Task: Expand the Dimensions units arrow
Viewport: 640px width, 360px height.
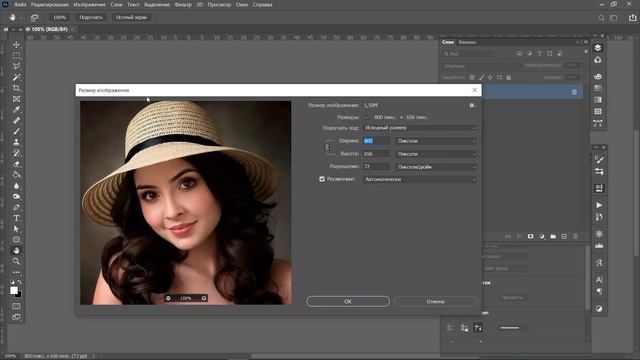Action: tap(367, 117)
